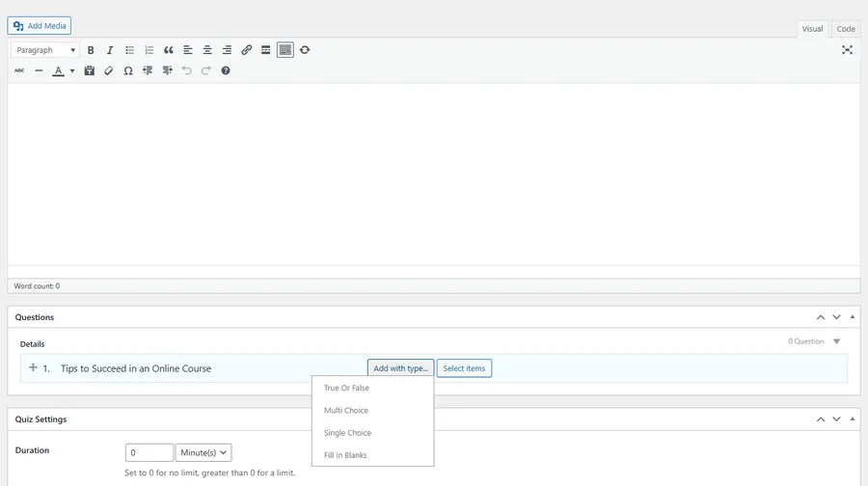The height and width of the screenshot is (486, 868).
Task: Click the Select items button
Action: pos(464,368)
